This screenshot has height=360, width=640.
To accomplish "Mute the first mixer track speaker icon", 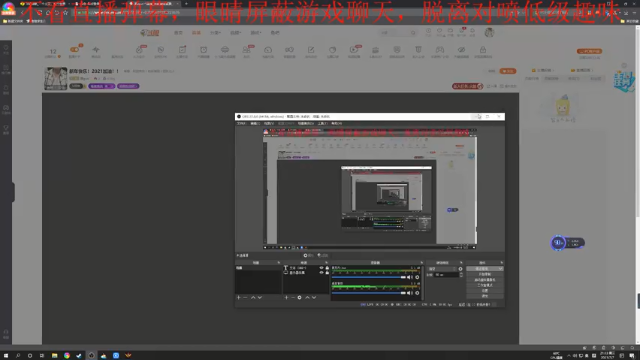I will [409, 277].
